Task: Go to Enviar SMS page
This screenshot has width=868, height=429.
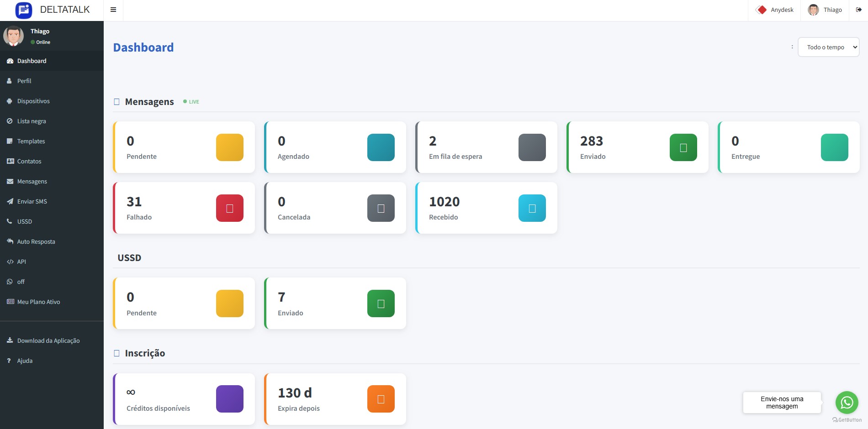Action: [x=32, y=201]
